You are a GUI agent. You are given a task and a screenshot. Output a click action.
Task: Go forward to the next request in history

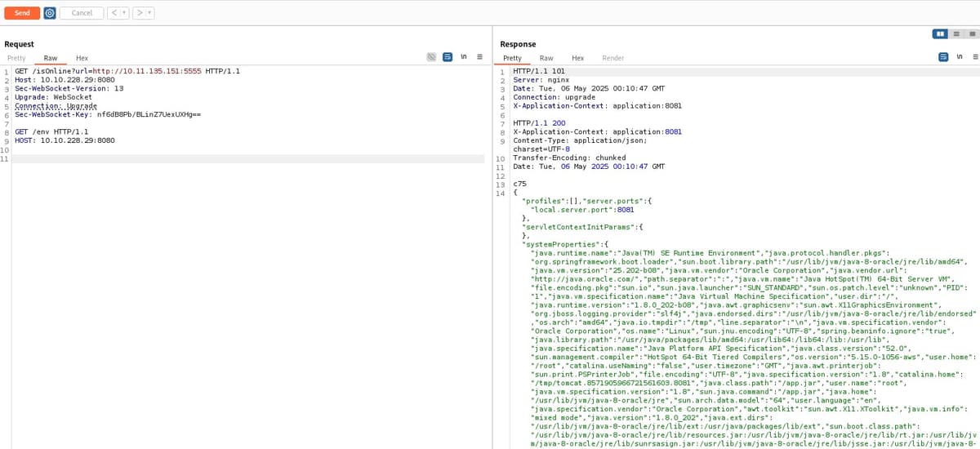(x=140, y=13)
